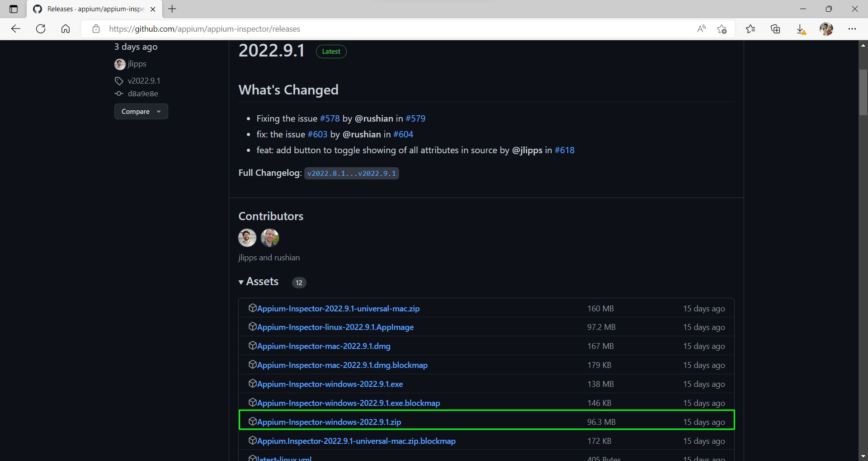Open pull request #604
868x461 pixels.
pos(403,134)
